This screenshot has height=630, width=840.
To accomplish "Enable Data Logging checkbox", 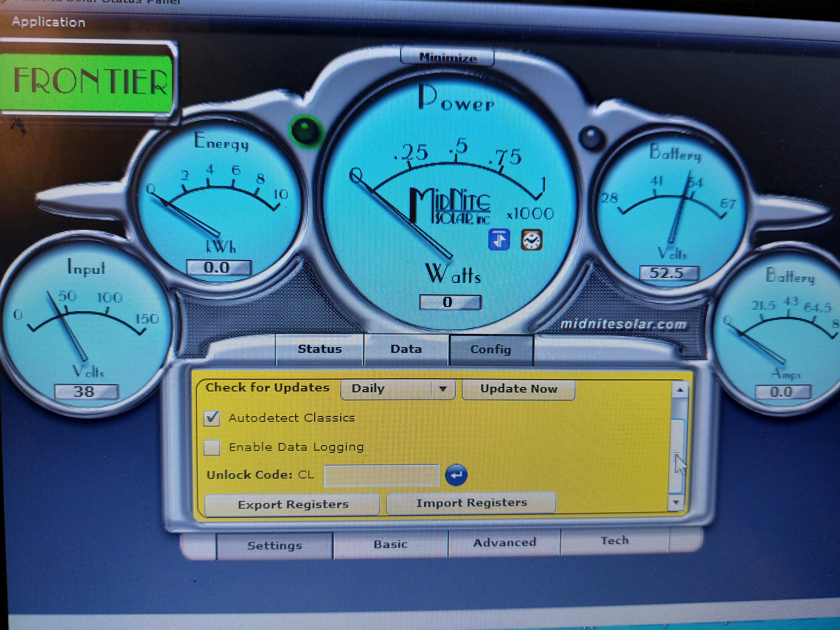I will 211,447.
